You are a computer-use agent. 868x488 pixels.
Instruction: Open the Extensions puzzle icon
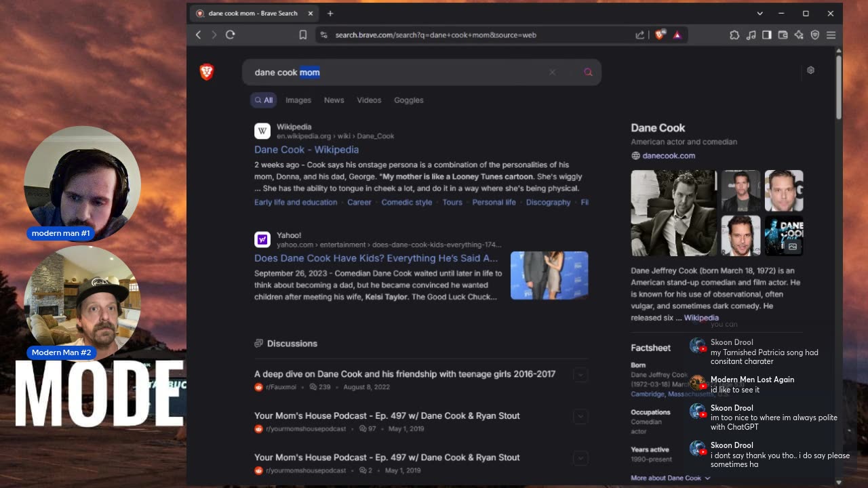(734, 35)
